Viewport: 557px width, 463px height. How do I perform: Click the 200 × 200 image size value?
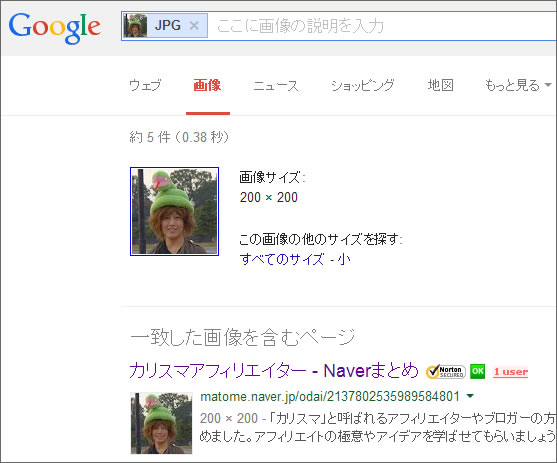tap(269, 197)
